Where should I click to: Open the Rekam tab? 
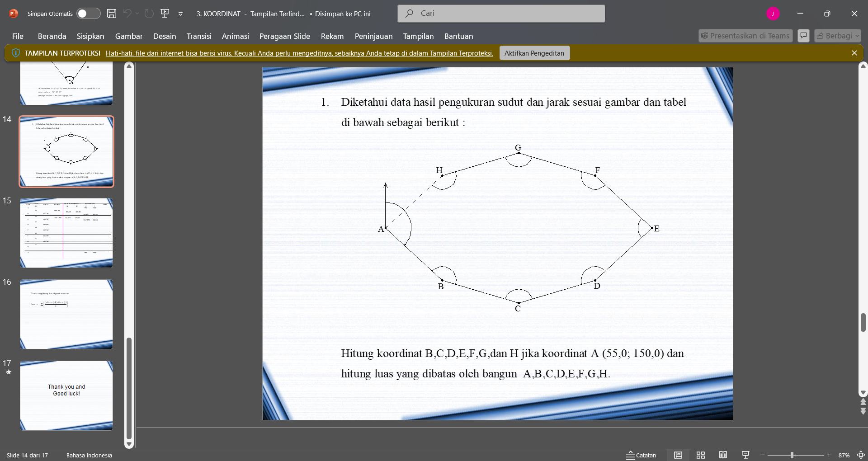pos(332,36)
